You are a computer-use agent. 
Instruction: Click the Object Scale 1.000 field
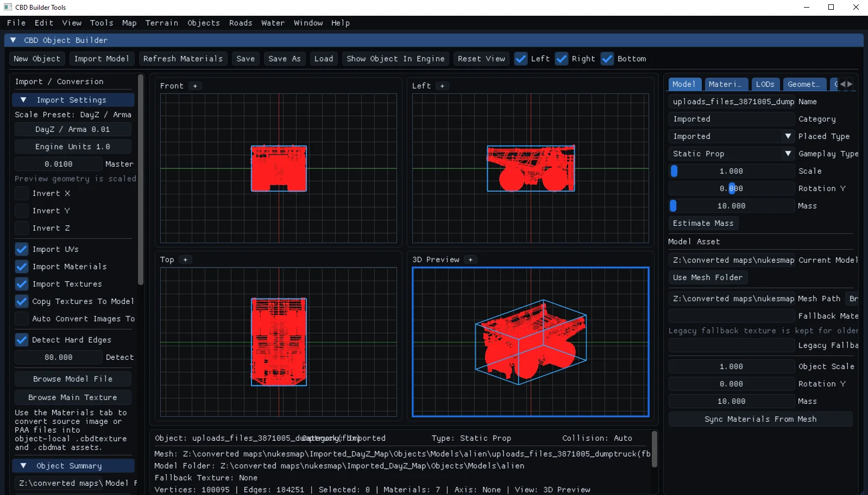click(732, 366)
